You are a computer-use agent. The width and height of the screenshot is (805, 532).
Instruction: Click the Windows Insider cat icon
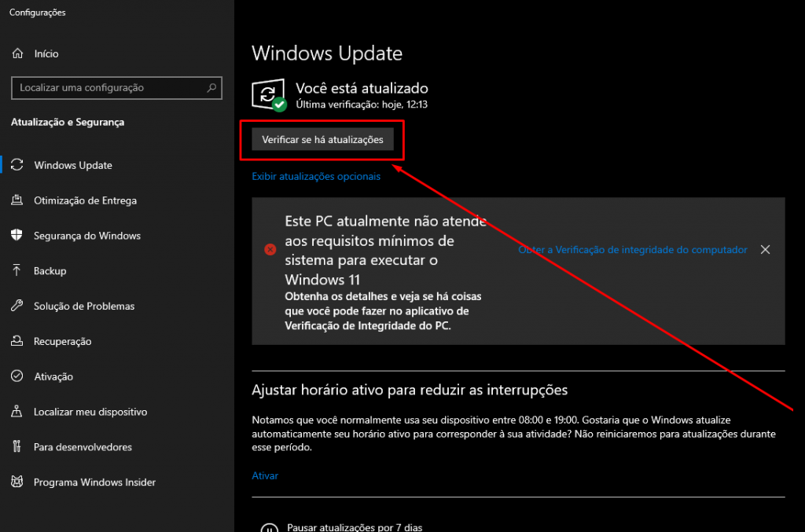click(17, 482)
